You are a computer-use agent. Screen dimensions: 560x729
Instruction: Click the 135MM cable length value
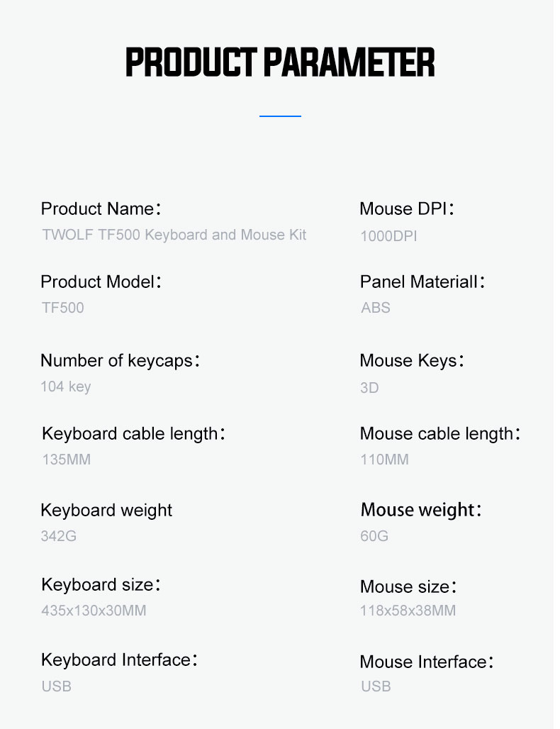(67, 460)
